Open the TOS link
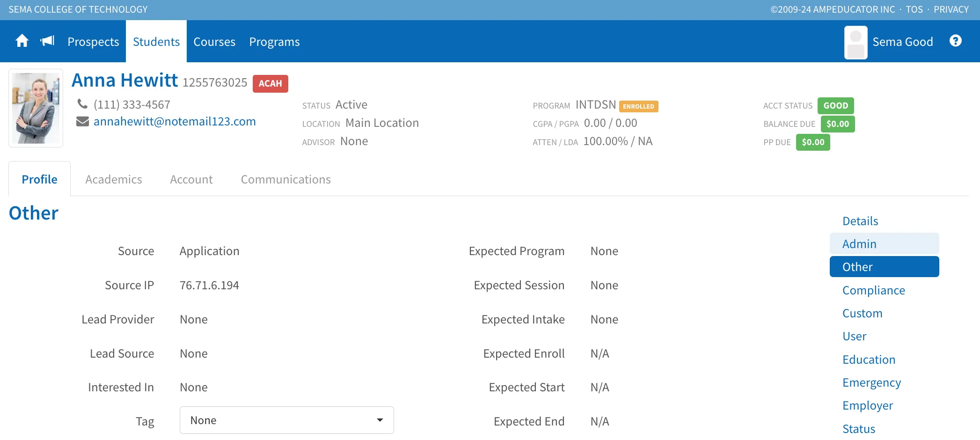This screenshot has height=440, width=980. [x=914, y=9]
